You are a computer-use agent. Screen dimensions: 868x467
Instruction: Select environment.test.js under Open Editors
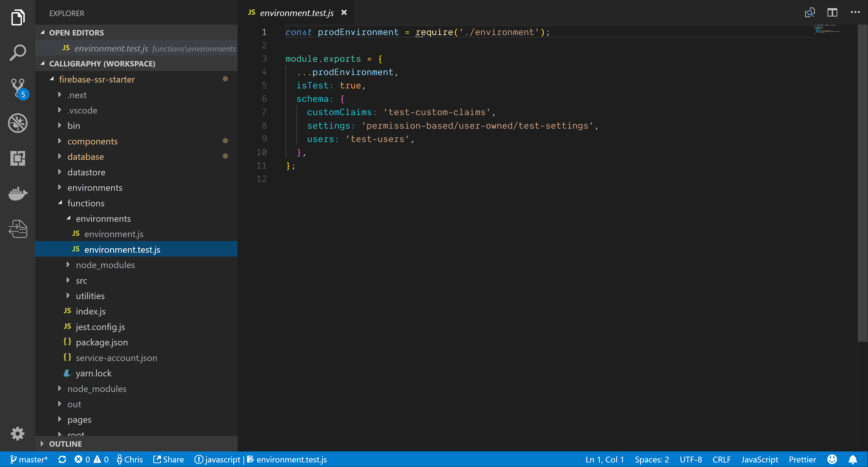pos(136,48)
